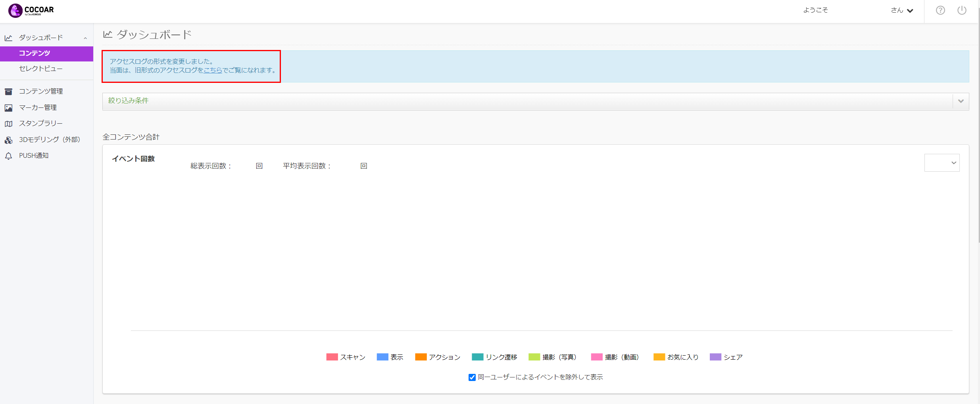This screenshot has width=980, height=404.
Task: Click the PUSH通知 bell icon
Action: click(x=8, y=156)
